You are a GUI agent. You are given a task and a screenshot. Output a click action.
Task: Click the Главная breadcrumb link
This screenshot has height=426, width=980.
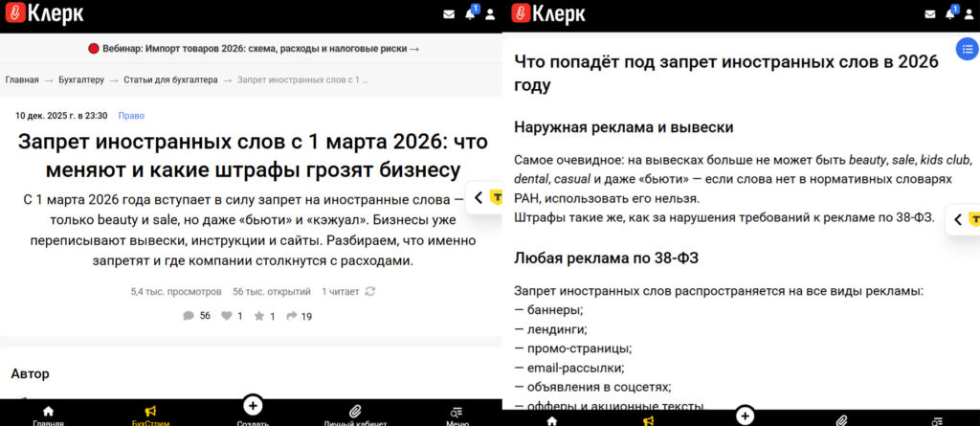(x=22, y=80)
